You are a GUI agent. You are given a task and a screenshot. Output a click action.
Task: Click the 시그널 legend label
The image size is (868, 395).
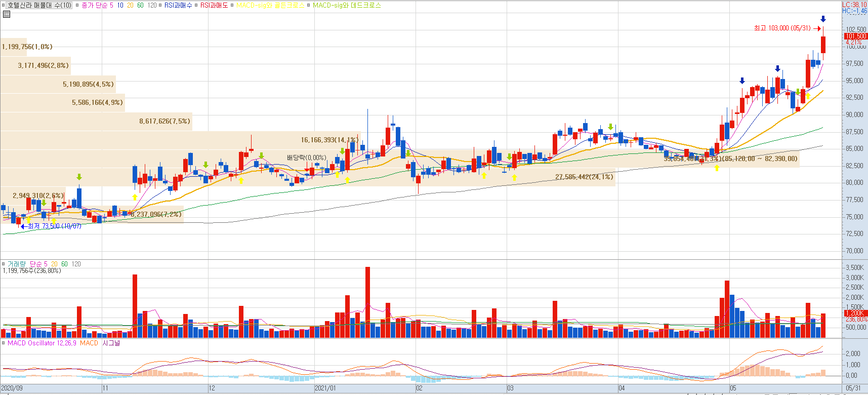click(111, 343)
